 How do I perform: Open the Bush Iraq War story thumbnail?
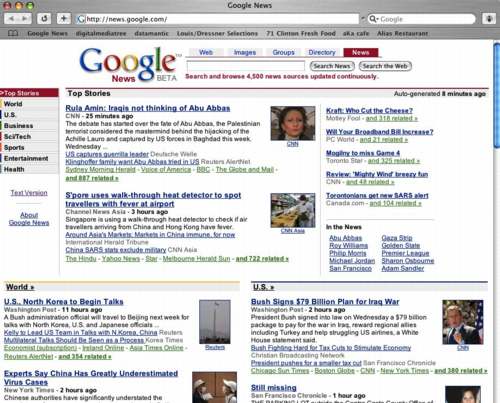[x=463, y=322]
